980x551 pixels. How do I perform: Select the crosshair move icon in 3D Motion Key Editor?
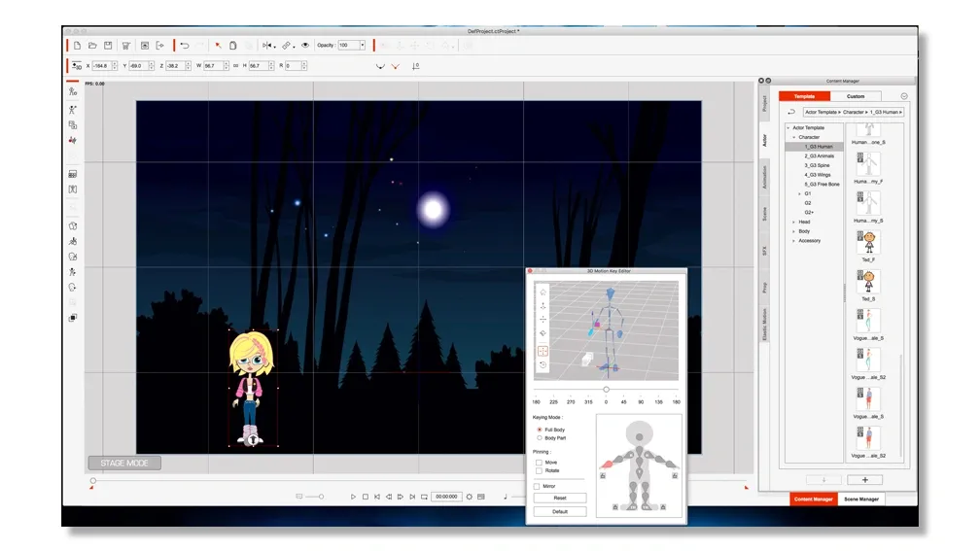click(543, 320)
